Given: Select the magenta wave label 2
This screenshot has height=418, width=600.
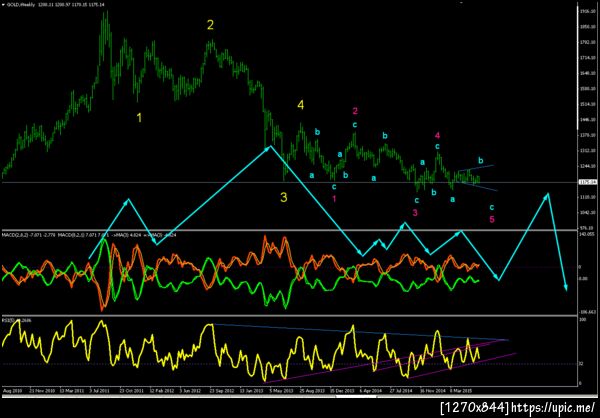Looking at the screenshot, I should point(355,111).
